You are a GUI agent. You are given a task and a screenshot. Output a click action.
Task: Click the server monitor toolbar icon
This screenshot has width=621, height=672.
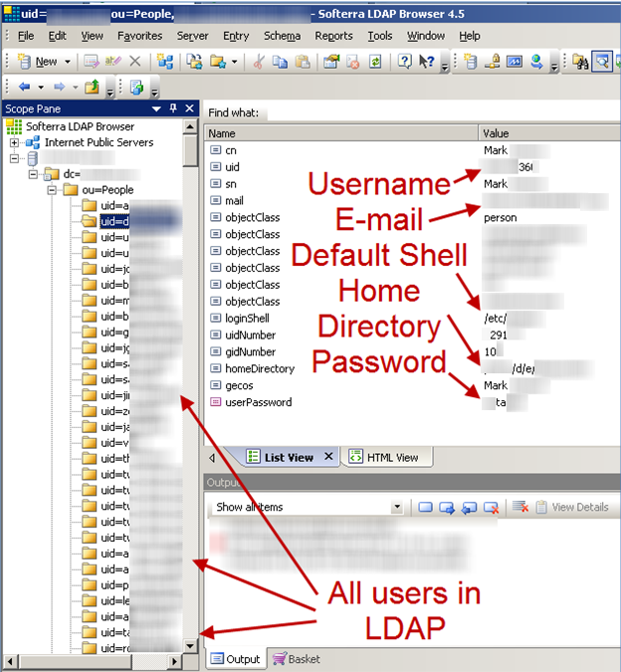(x=515, y=62)
